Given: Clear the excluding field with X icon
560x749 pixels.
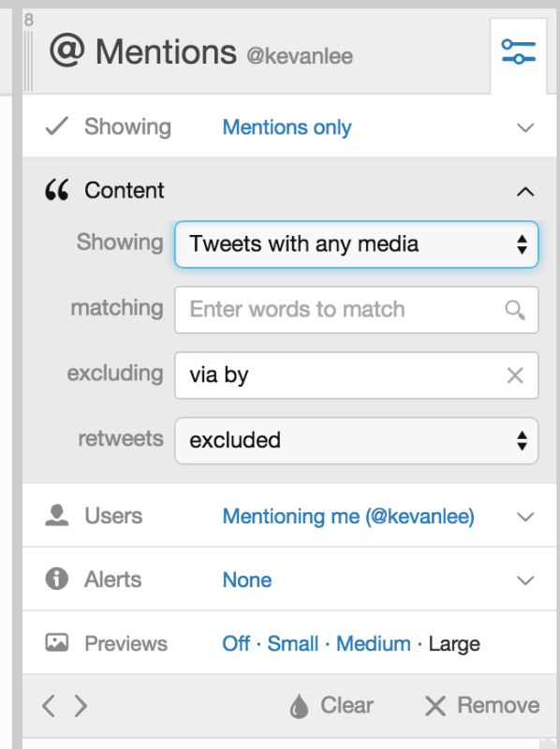Looking at the screenshot, I should pyautogui.click(x=515, y=375).
